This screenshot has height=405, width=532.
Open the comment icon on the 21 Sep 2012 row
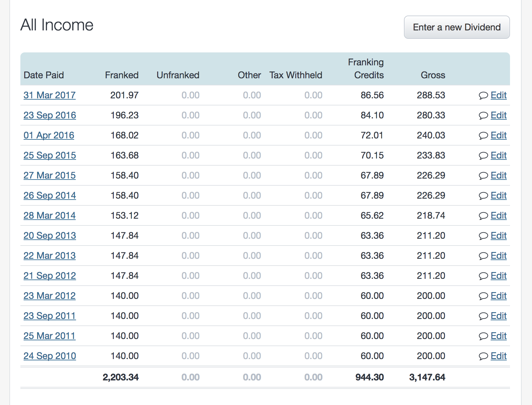click(x=483, y=276)
